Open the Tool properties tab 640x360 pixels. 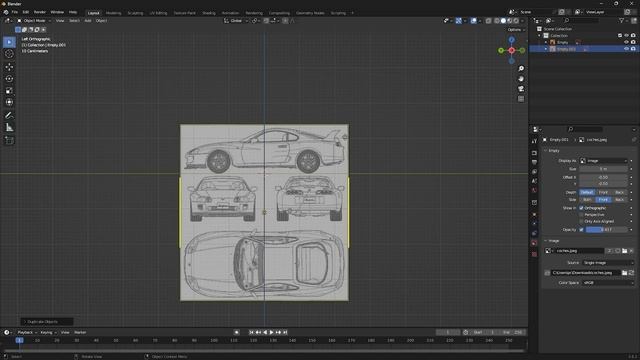point(534,141)
